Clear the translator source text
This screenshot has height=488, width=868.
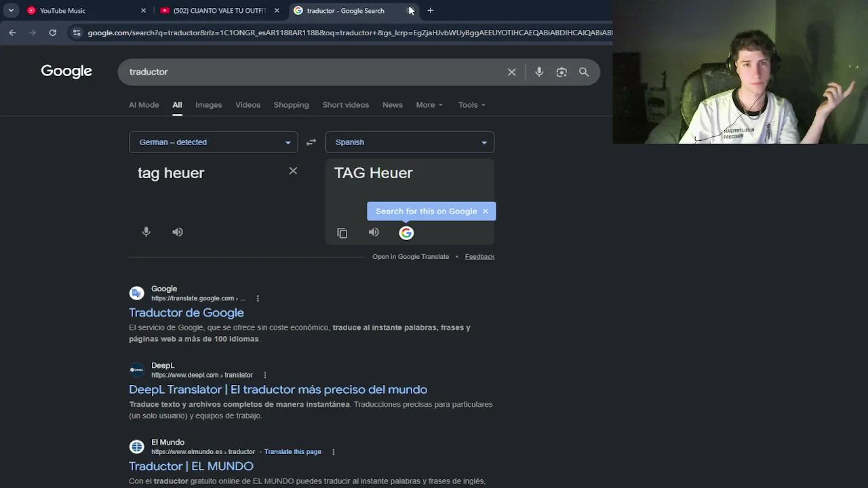click(x=293, y=171)
